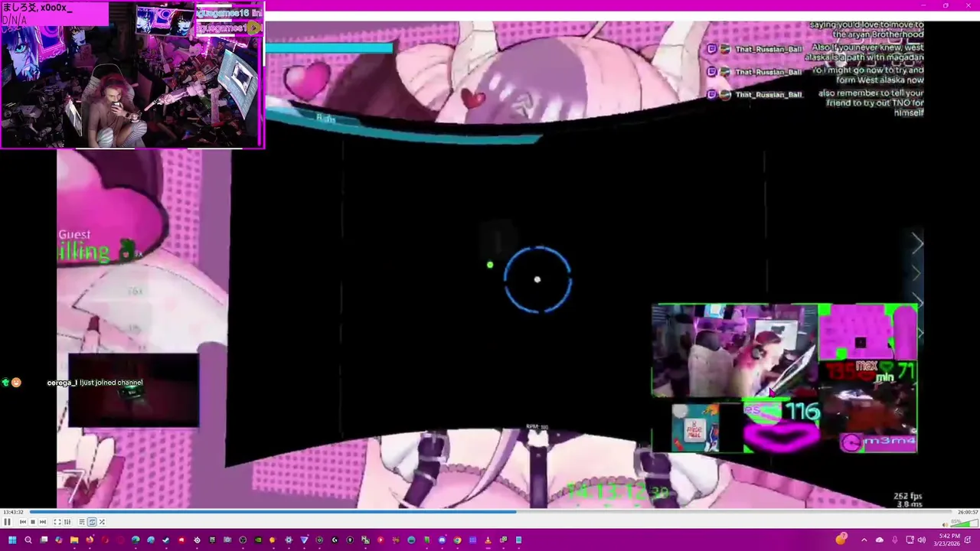Open Task View from the taskbar

coord(44,540)
